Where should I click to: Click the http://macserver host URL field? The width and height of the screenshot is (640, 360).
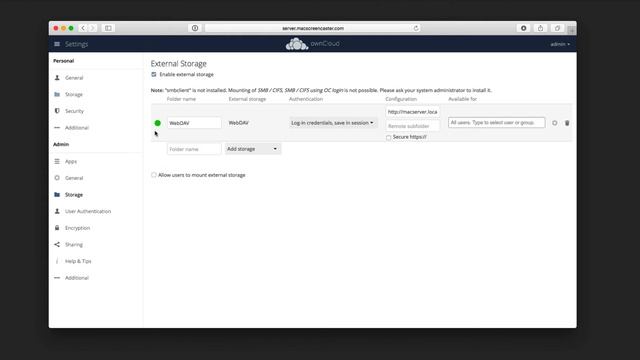coord(413,112)
